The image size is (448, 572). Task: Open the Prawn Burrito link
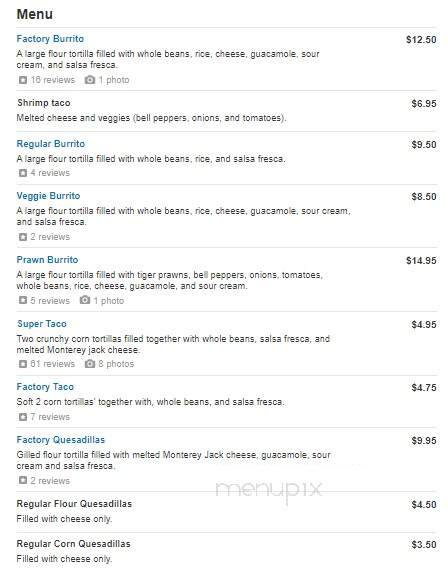[x=47, y=260]
